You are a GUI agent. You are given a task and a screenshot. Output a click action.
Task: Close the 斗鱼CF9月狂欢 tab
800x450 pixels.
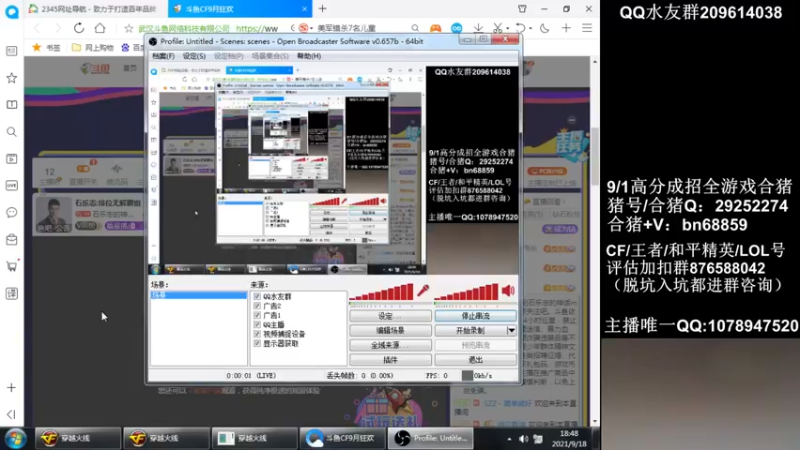(x=305, y=9)
